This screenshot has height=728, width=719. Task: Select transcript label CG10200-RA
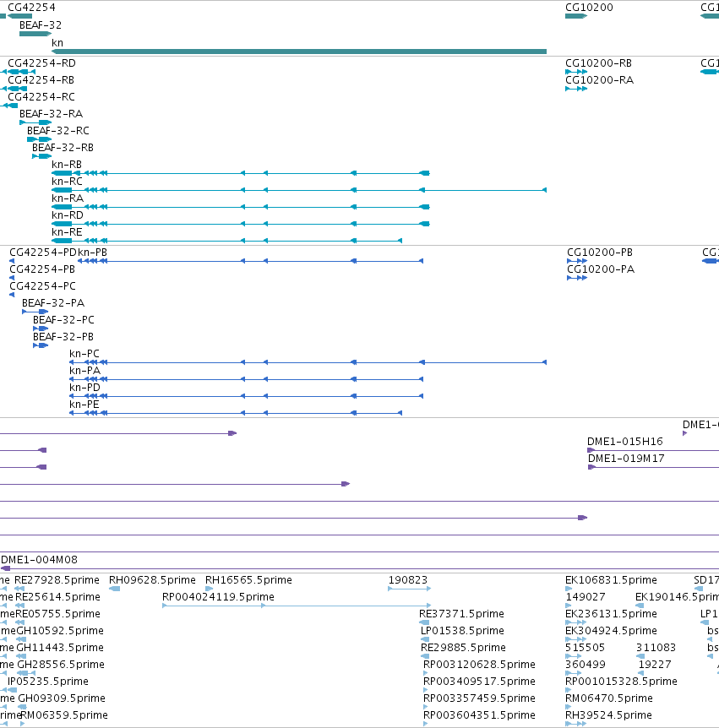point(599,80)
